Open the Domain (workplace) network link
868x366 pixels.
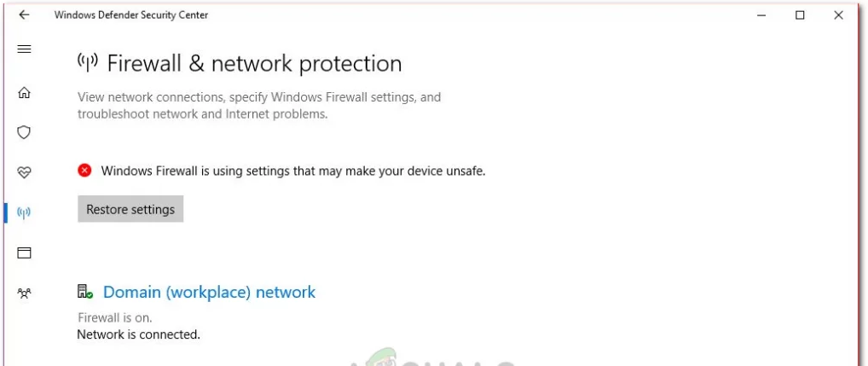tap(209, 292)
